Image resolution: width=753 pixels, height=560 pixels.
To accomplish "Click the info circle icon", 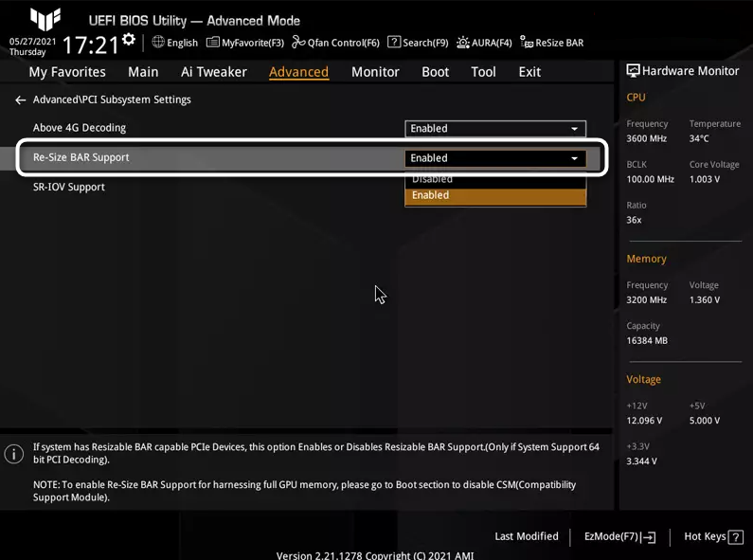I will tap(14, 453).
